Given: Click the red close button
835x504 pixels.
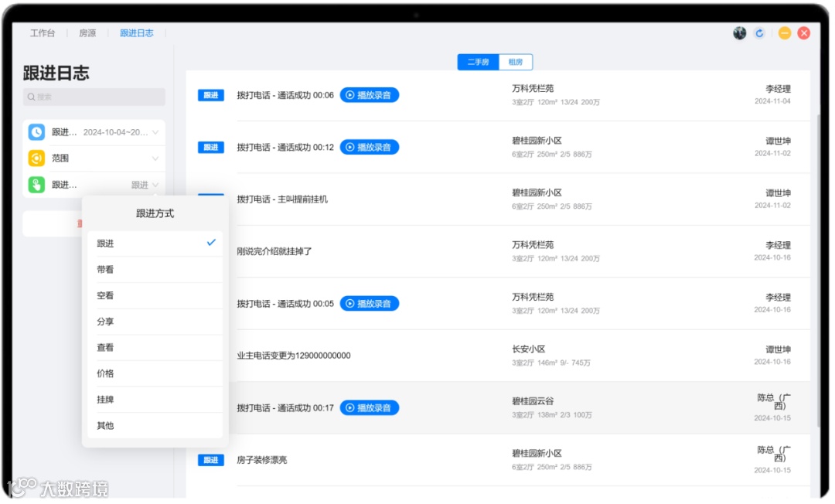Looking at the screenshot, I should 803,33.
